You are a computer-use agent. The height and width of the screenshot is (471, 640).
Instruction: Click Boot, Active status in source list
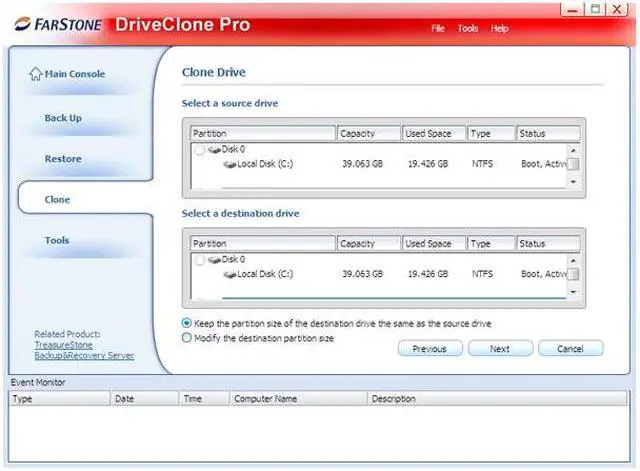[544, 164]
